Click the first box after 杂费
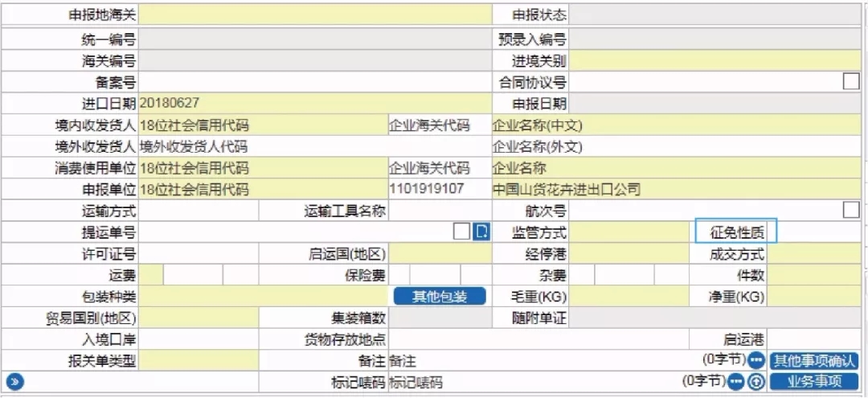This screenshot has width=868, height=398. tap(581, 274)
